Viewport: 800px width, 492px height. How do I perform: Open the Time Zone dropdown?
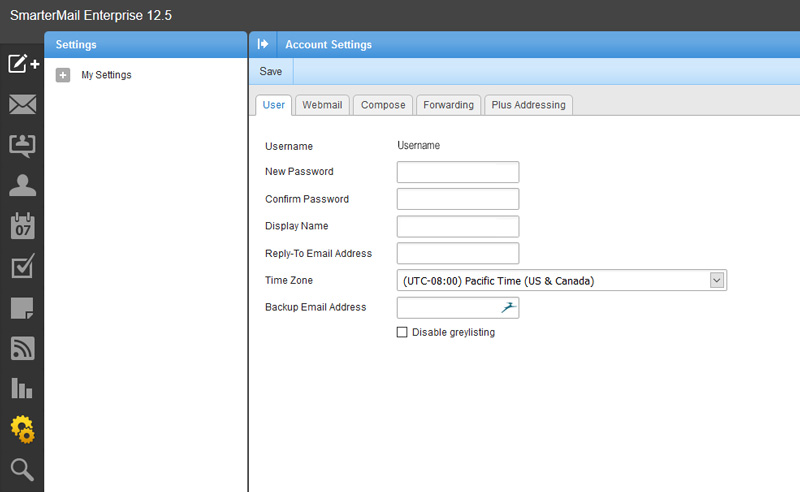[562, 280]
